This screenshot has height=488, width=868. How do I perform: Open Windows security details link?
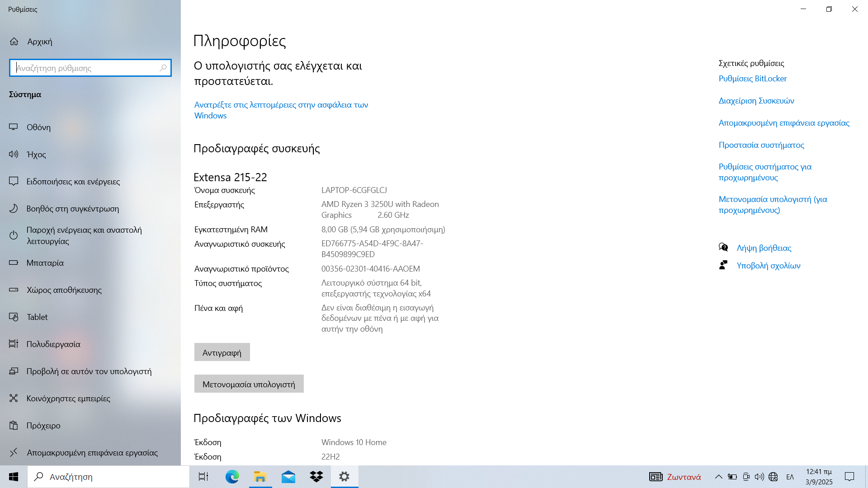click(281, 110)
